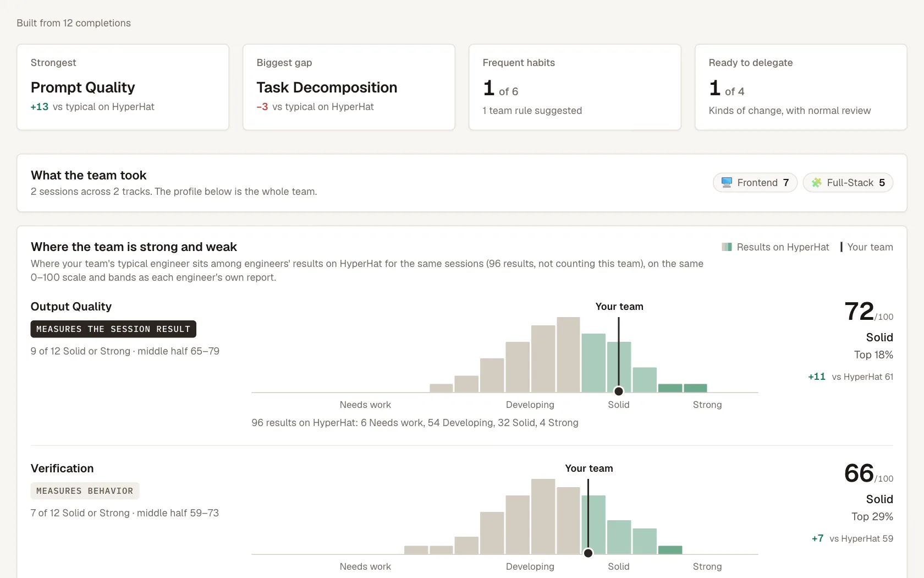The width and height of the screenshot is (924, 578).
Task: Click the 72/100 Output Quality score
Action: point(868,312)
